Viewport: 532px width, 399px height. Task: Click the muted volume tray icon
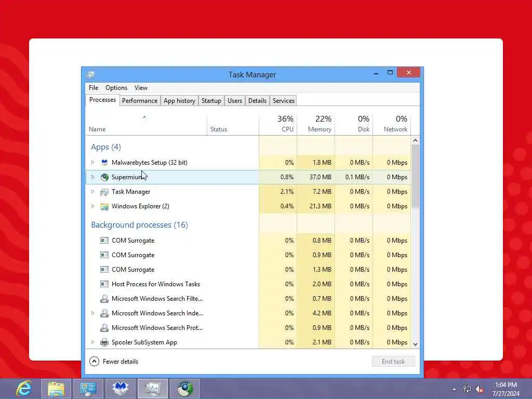[x=480, y=389]
